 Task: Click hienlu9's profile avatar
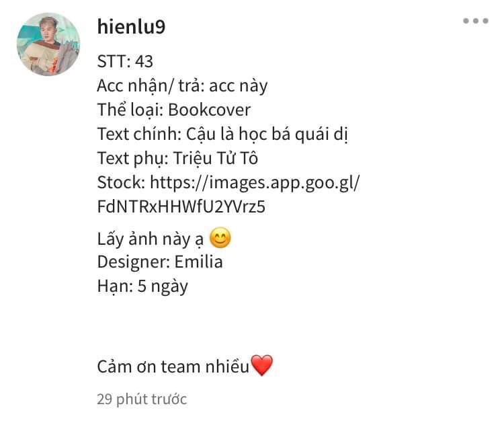[x=48, y=44]
